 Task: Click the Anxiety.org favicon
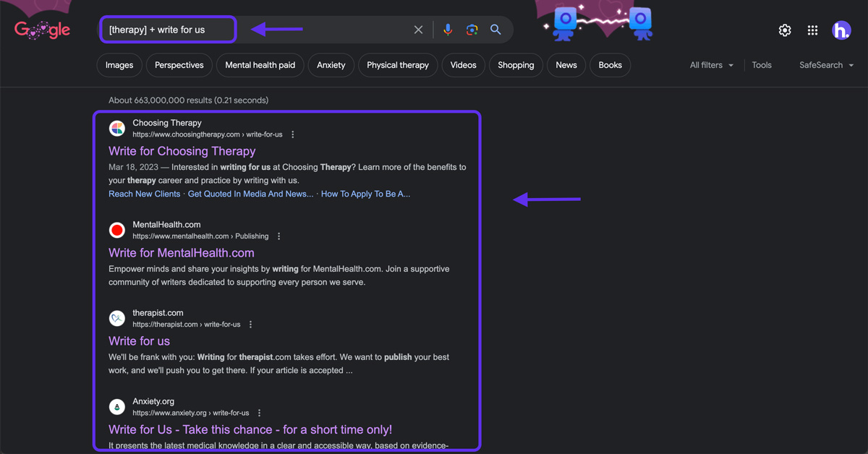[x=117, y=407]
